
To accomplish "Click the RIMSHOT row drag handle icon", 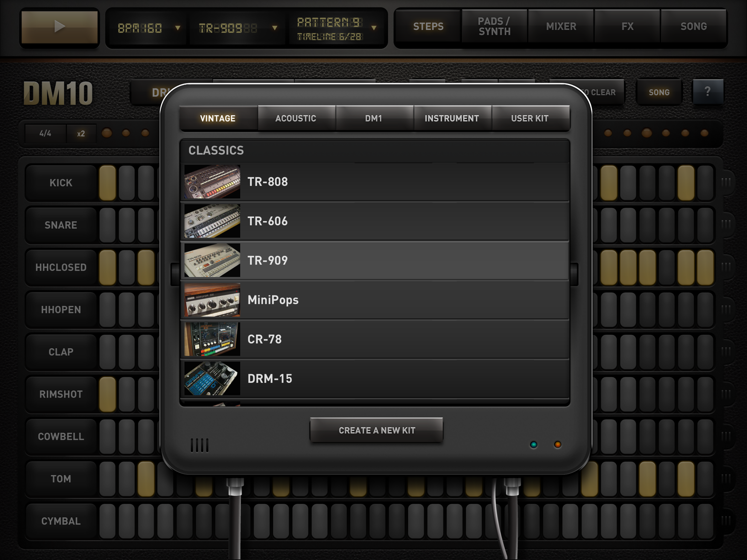I will pyautogui.click(x=726, y=394).
